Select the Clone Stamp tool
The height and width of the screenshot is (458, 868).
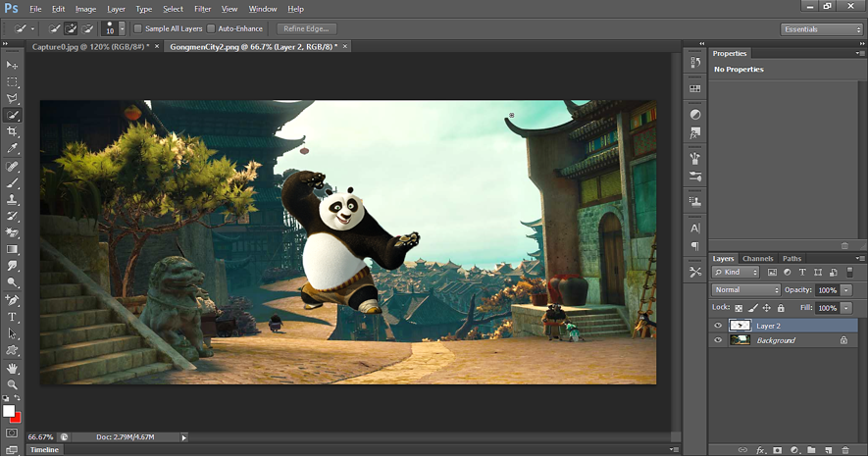(12, 199)
